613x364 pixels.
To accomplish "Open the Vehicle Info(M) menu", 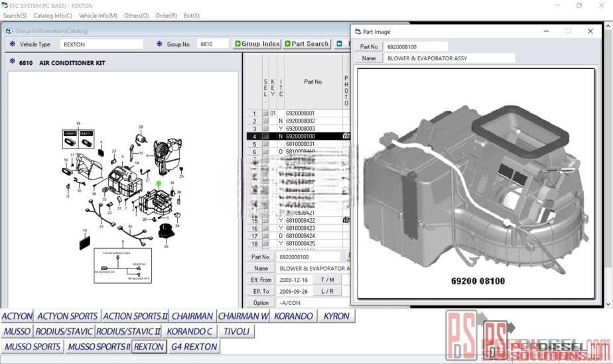I will (98, 16).
